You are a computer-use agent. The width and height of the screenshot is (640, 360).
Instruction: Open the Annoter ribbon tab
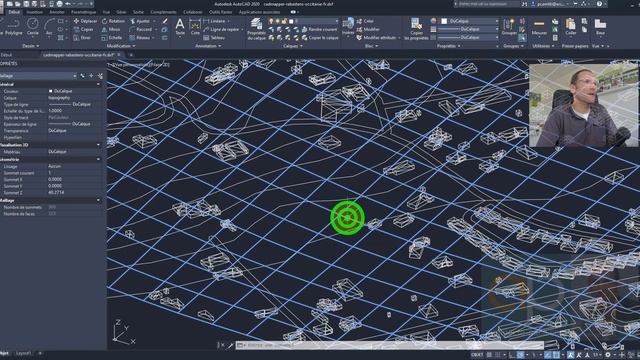[x=57, y=12]
